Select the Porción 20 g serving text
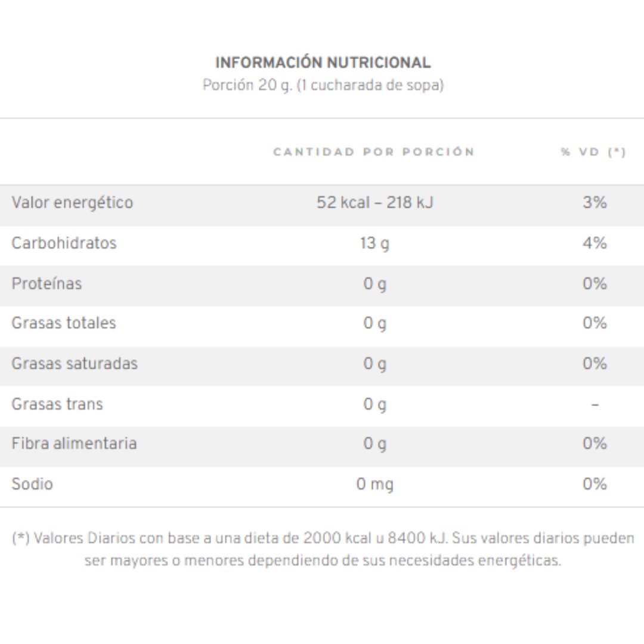 pyautogui.click(x=323, y=85)
